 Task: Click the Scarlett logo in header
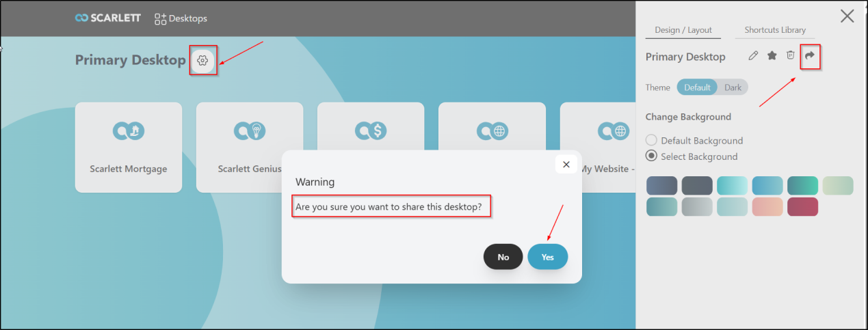click(108, 18)
